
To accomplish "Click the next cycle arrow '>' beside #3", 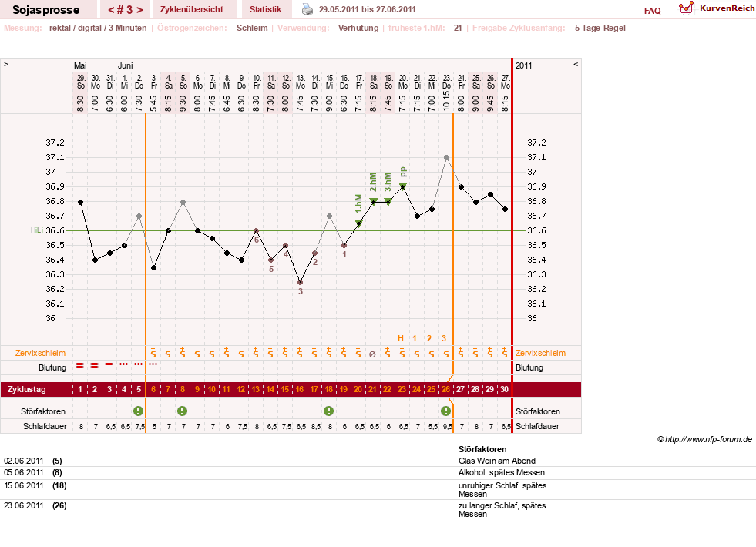I will 139,10.
